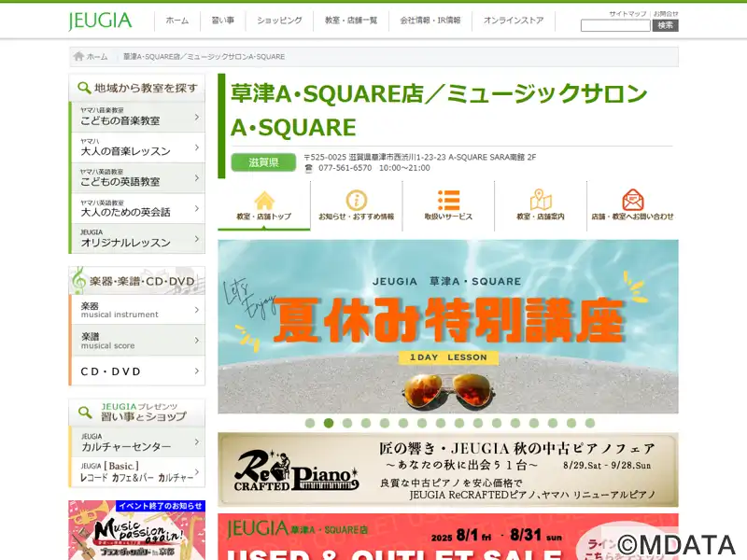Click the JEUGIA logo
The width and height of the screenshot is (747, 560).
click(x=100, y=21)
